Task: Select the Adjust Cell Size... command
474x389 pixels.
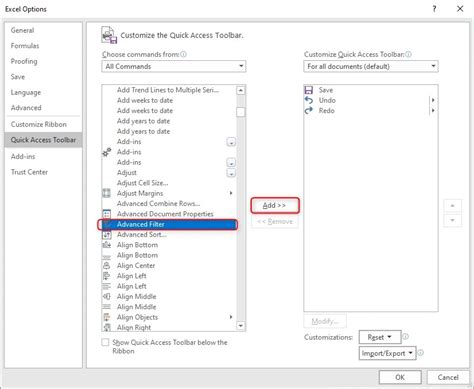Action: [x=142, y=183]
